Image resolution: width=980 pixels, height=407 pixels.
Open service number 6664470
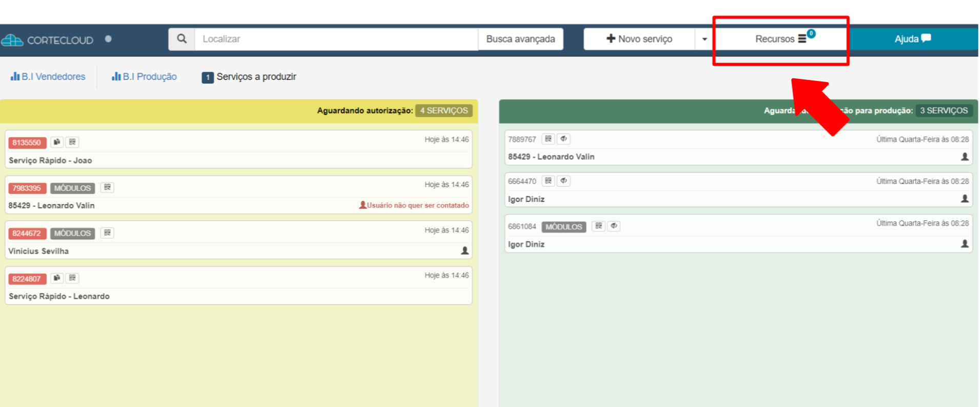pos(522,181)
